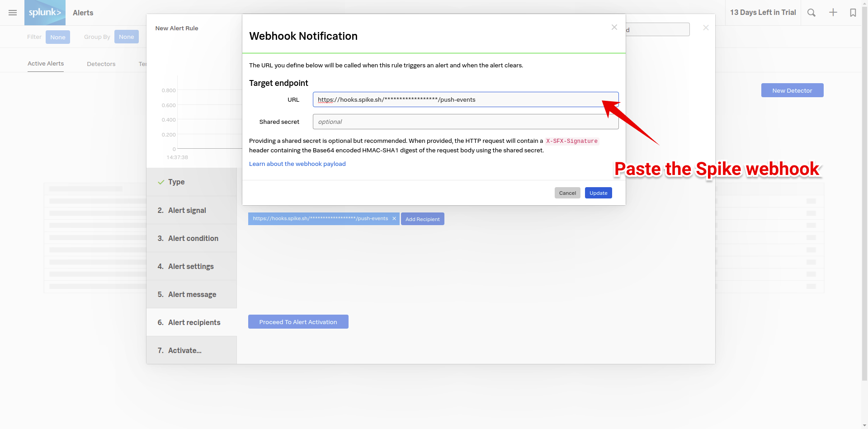The image size is (868, 429).
Task: Open the search magnifier icon
Action: tap(811, 13)
